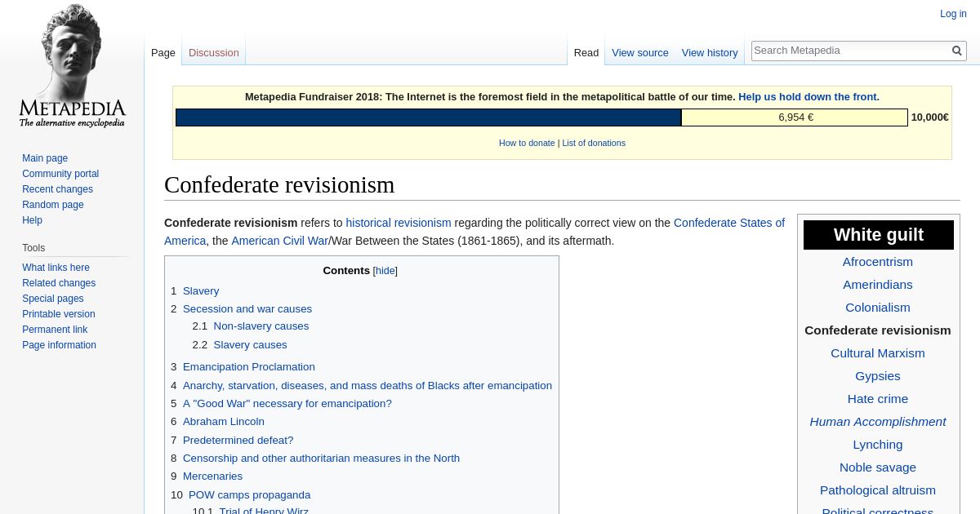The height and width of the screenshot is (514, 980).
Task: Jump to 'Good War' necessary for emancipation section
Action: click(287, 404)
